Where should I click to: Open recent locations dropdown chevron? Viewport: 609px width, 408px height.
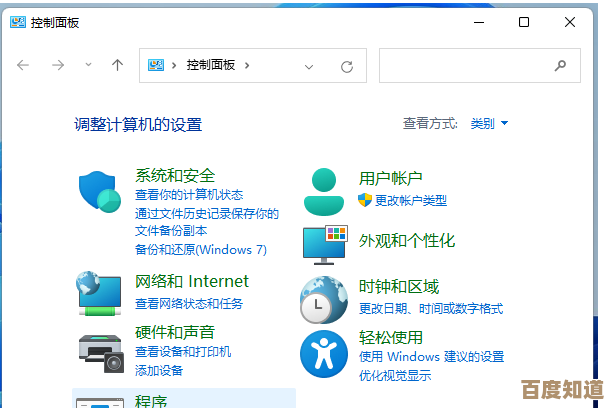(88, 65)
